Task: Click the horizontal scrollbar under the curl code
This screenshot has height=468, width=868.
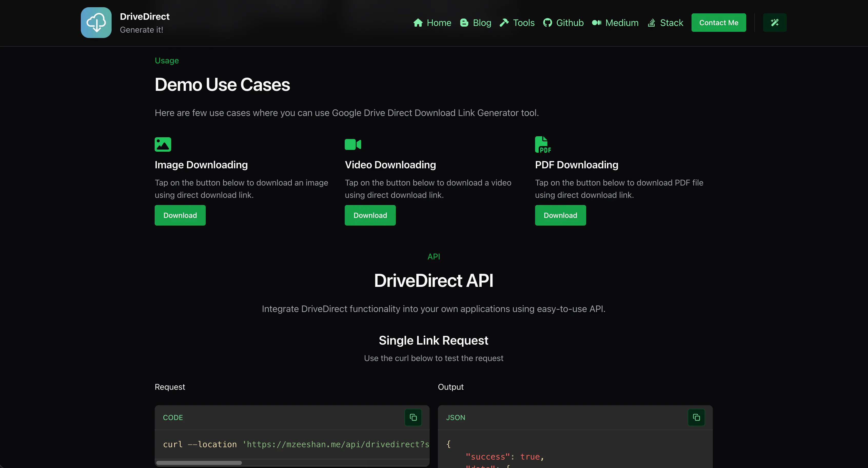Action: [199, 463]
